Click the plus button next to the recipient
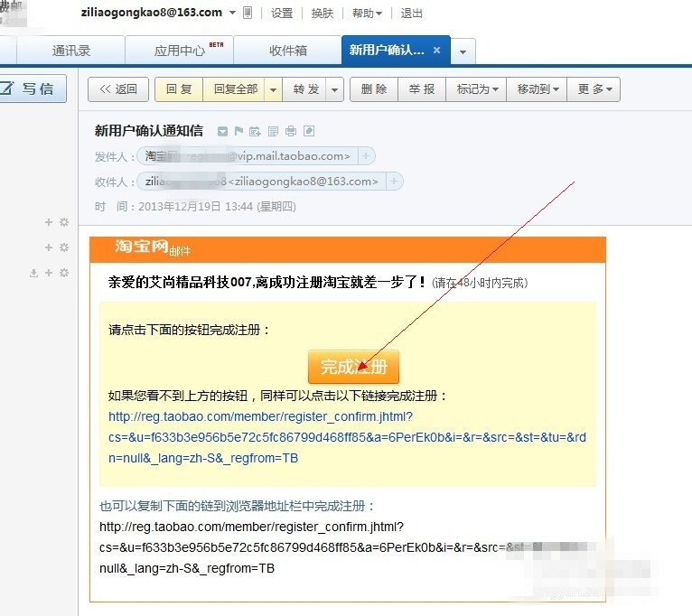 coord(394,182)
